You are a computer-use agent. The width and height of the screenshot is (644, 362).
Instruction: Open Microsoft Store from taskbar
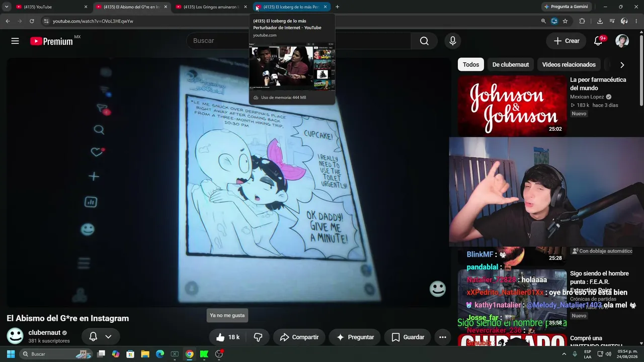(130, 354)
